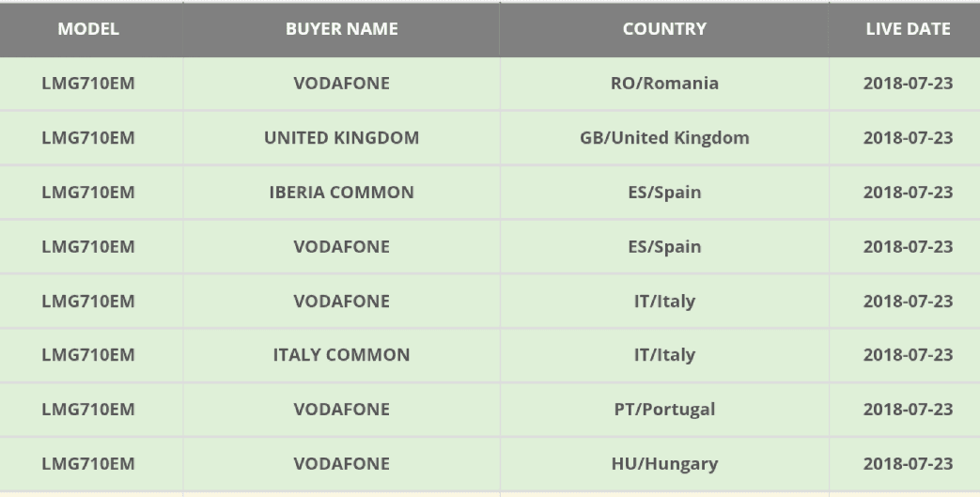Image resolution: width=980 pixels, height=497 pixels.
Task: Select LMG710EM model in ITALY COMMON row
Action: 88,354
